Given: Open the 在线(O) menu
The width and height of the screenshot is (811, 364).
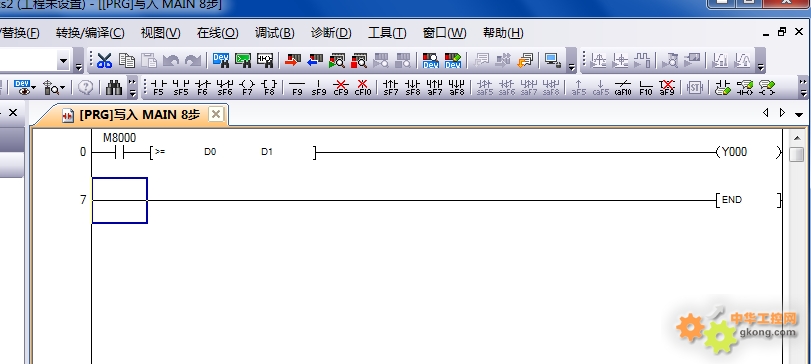Looking at the screenshot, I should click(x=217, y=33).
